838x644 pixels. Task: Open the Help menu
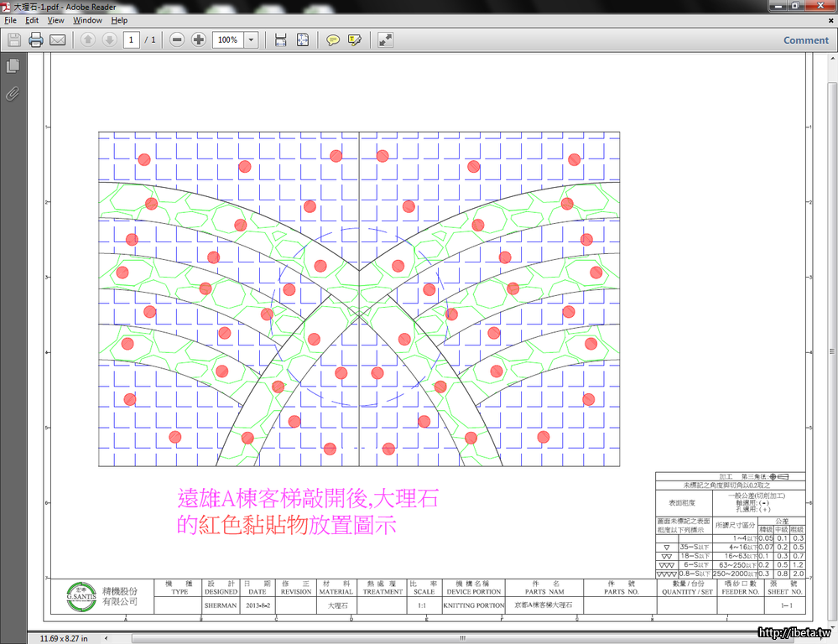[x=120, y=20]
